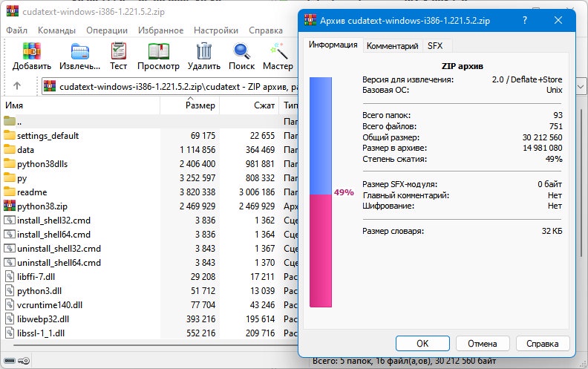This screenshot has height=369, width=588.
Task: Click the WinRAR icon in the main title bar
Action: tap(13, 10)
